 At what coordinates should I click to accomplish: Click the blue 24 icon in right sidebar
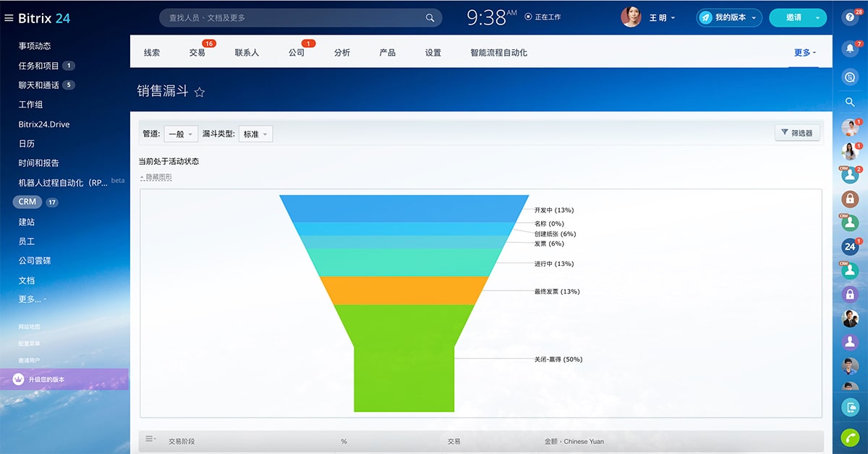click(x=850, y=247)
